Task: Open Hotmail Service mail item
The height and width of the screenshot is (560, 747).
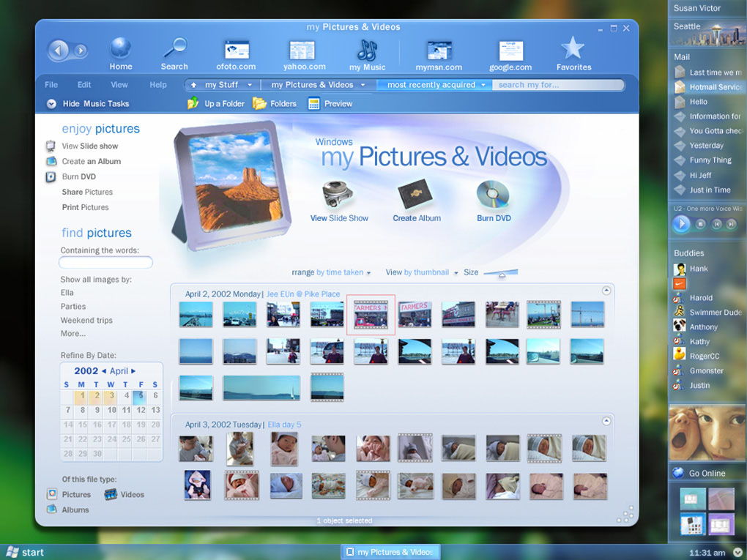Action: 709,86
